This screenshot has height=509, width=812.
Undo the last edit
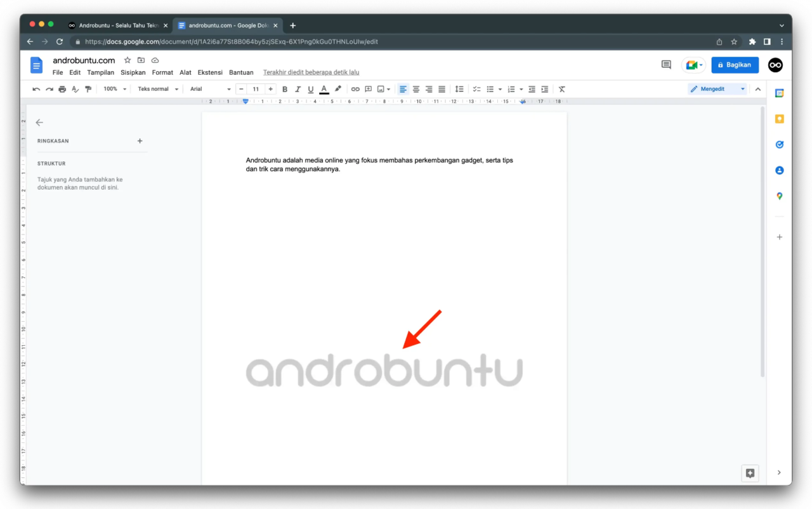click(36, 89)
